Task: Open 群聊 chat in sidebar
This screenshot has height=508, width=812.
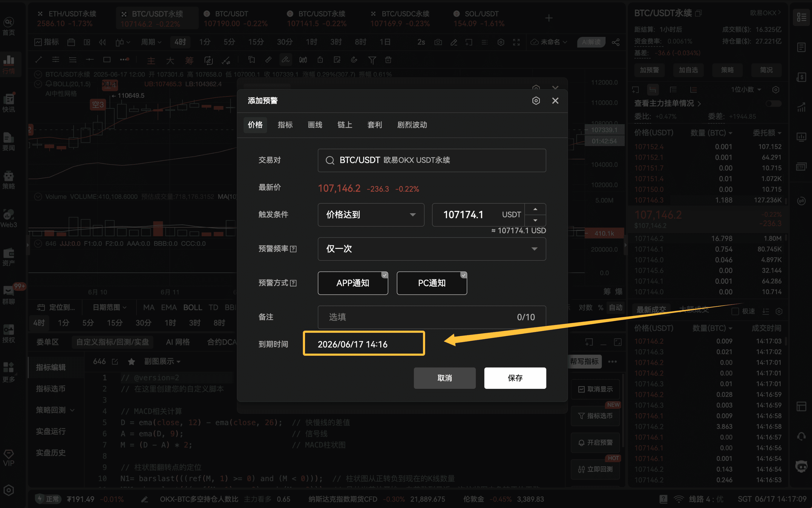Action: 9,295
